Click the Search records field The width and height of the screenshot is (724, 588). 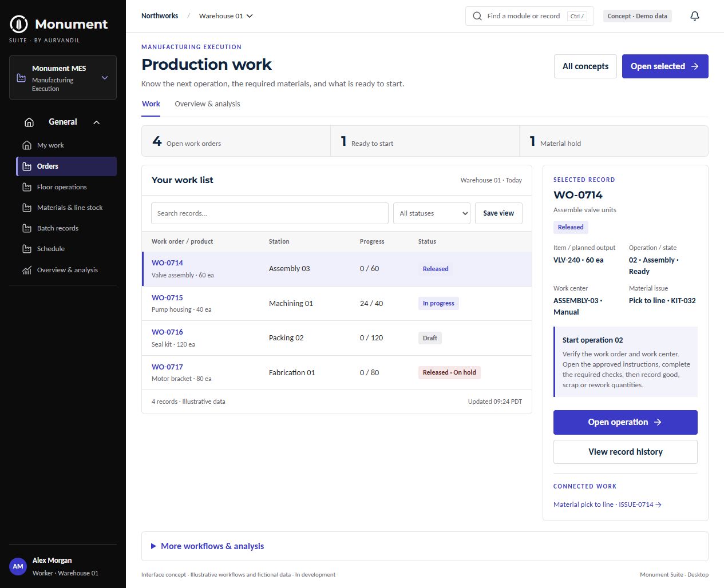point(270,213)
